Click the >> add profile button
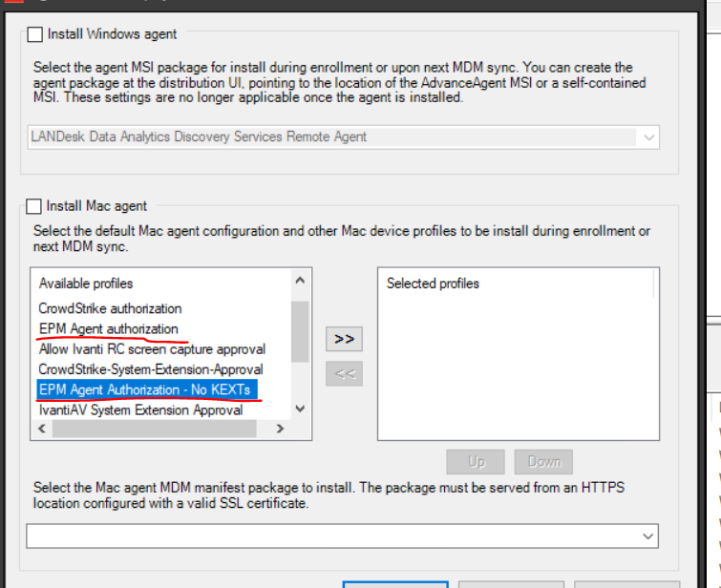The height and width of the screenshot is (588, 721). pyautogui.click(x=345, y=339)
